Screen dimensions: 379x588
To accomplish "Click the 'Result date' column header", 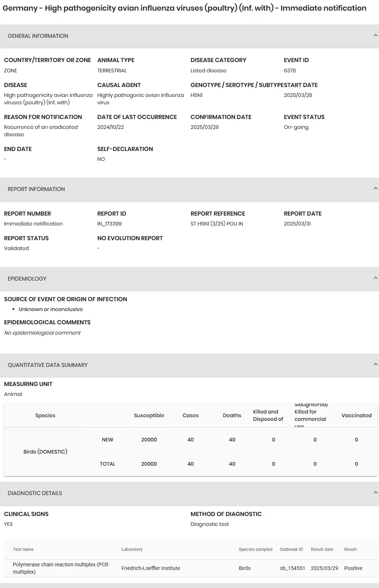I will 322,549.
